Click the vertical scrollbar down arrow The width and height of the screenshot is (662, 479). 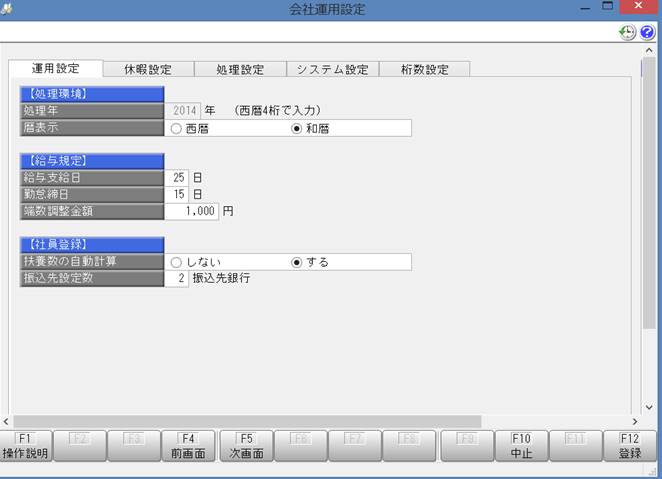pyautogui.click(x=649, y=407)
